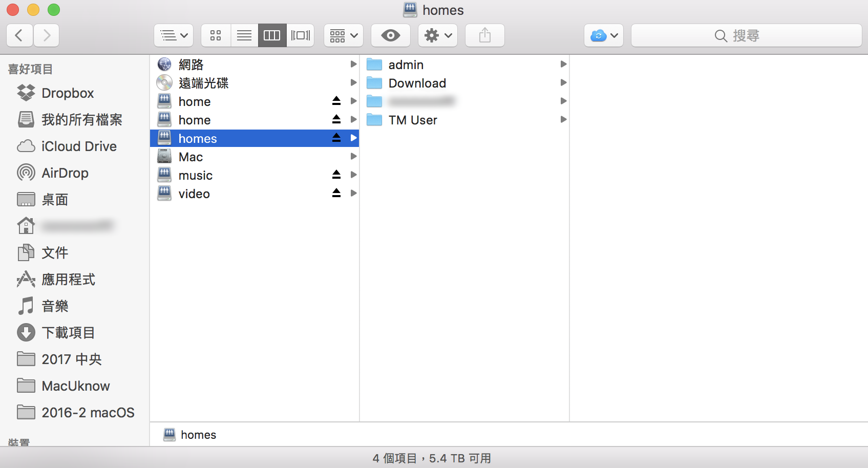Open the Action gear dropdown menu
Viewport: 868px width, 468px height.
pyautogui.click(x=437, y=35)
